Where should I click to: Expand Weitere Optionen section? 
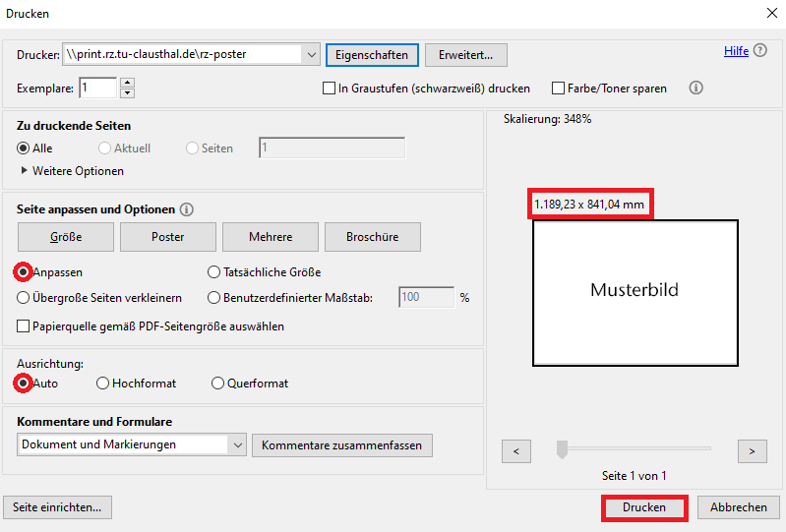pyautogui.click(x=25, y=171)
